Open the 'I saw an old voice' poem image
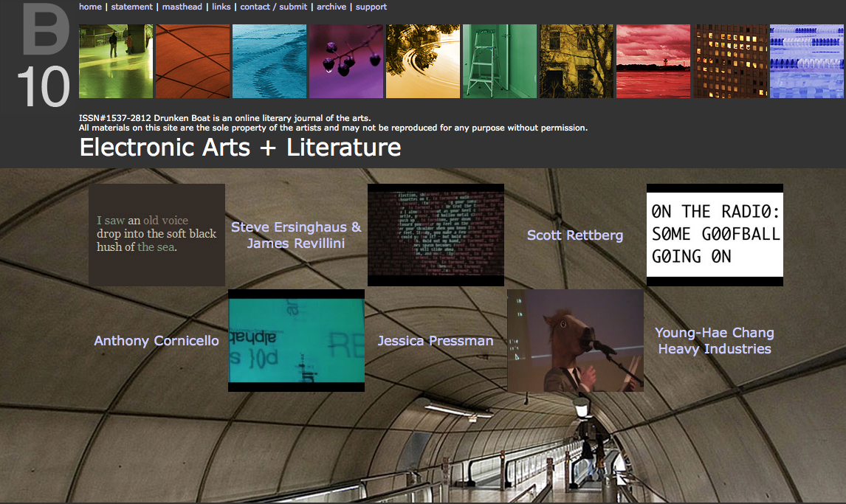846x504 pixels. tap(157, 235)
